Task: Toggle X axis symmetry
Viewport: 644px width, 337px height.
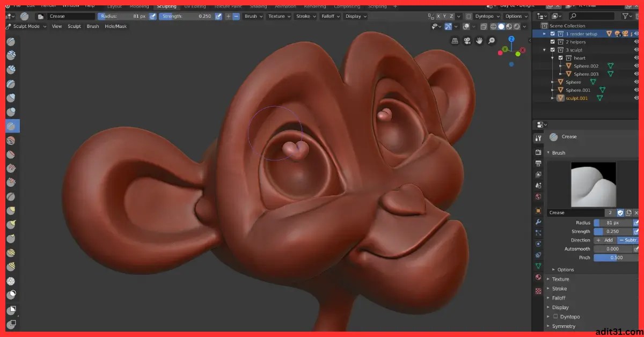Action: pos(438,16)
